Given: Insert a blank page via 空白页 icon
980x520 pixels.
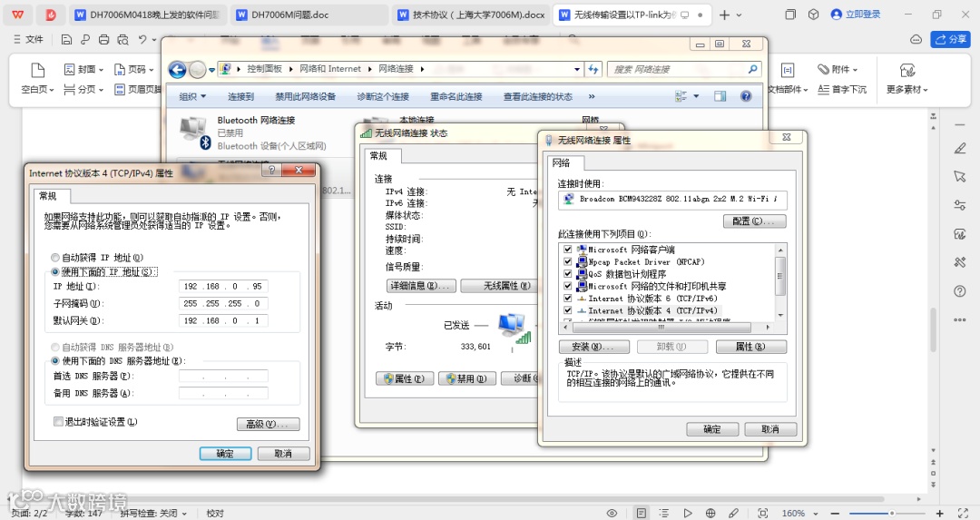Looking at the screenshot, I should [x=37, y=70].
